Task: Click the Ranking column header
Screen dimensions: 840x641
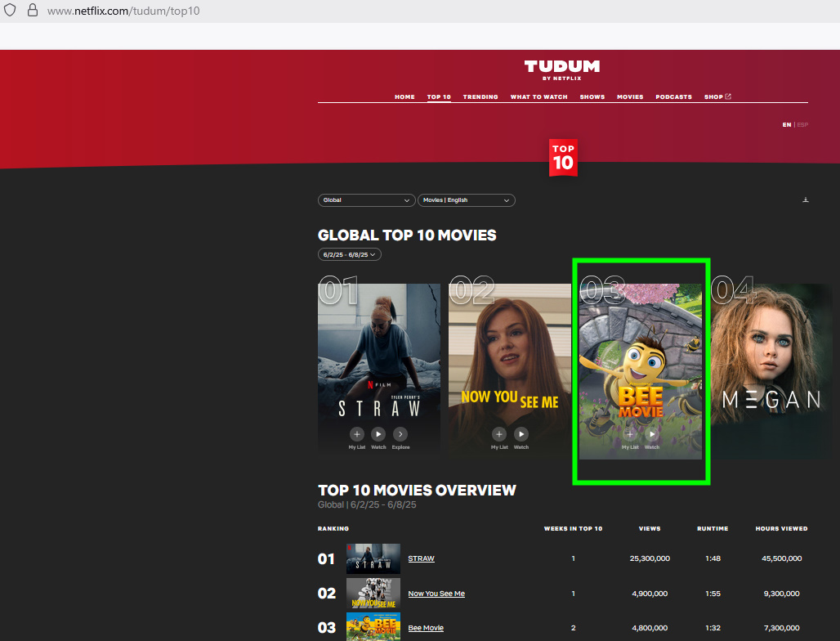Action: [333, 528]
